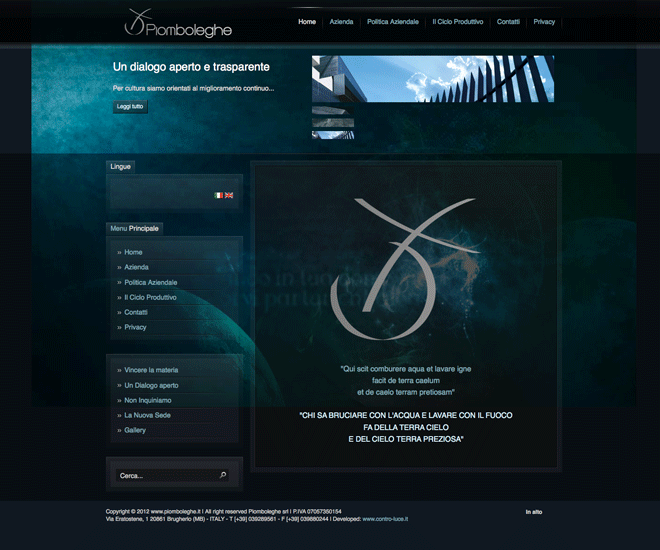Jump to top with In alto link

click(534, 512)
